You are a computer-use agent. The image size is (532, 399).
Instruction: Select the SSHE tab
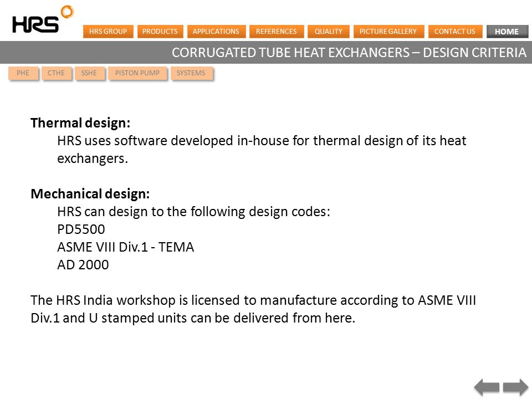point(89,73)
